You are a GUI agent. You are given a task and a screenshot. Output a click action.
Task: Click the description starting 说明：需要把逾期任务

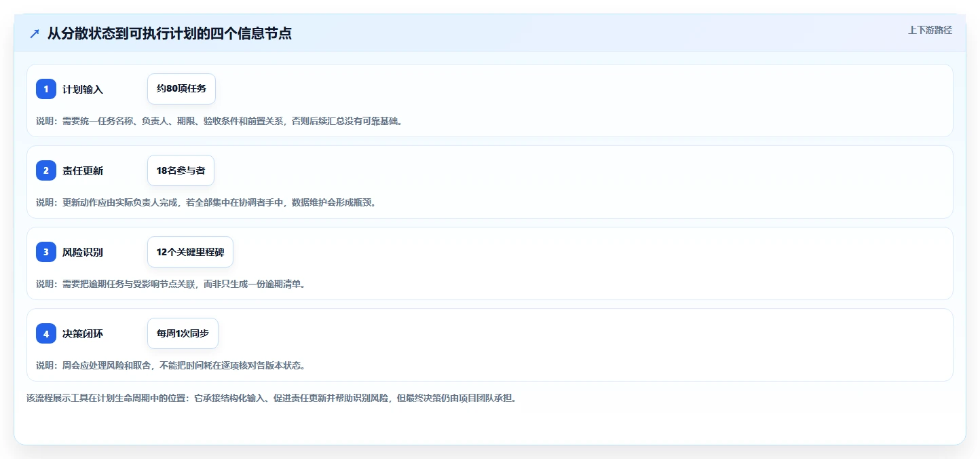[x=170, y=284]
